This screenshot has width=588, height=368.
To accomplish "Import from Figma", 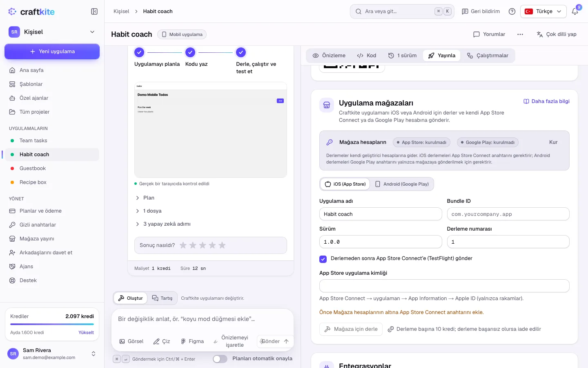I will 192,341.
